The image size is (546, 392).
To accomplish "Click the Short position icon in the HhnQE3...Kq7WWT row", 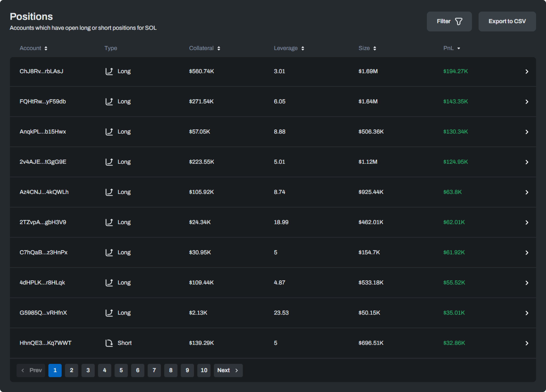I will click(109, 343).
